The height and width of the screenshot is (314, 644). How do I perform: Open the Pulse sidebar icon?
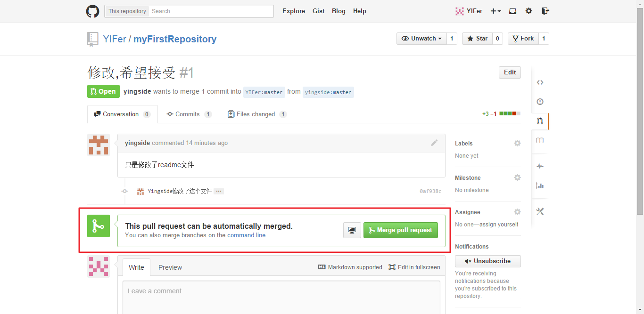pyautogui.click(x=540, y=166)
